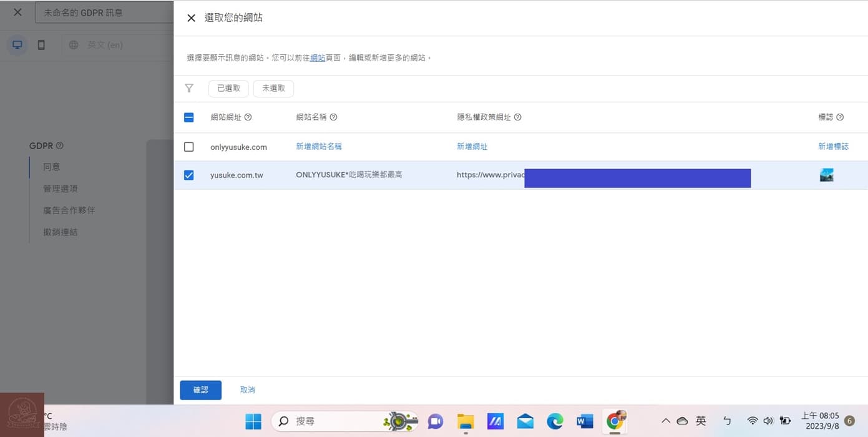Select the desktop preview icon
868x437 pixels.
coord(17,44)
